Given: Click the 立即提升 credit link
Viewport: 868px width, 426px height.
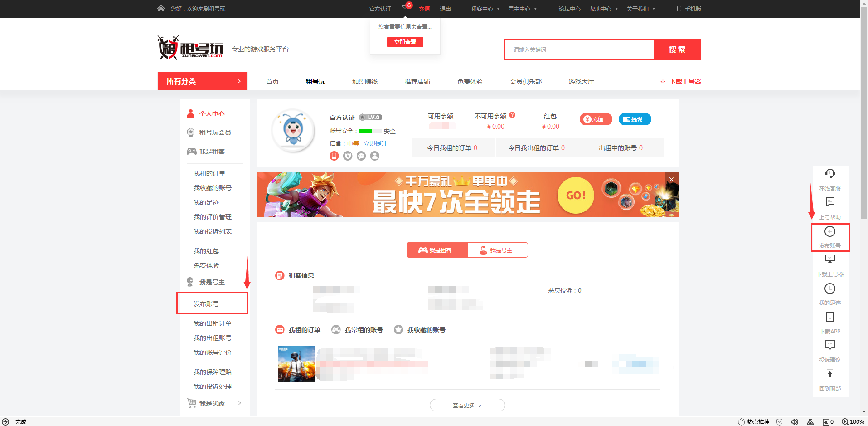Looking at the screenshot, I should (375, 143).
